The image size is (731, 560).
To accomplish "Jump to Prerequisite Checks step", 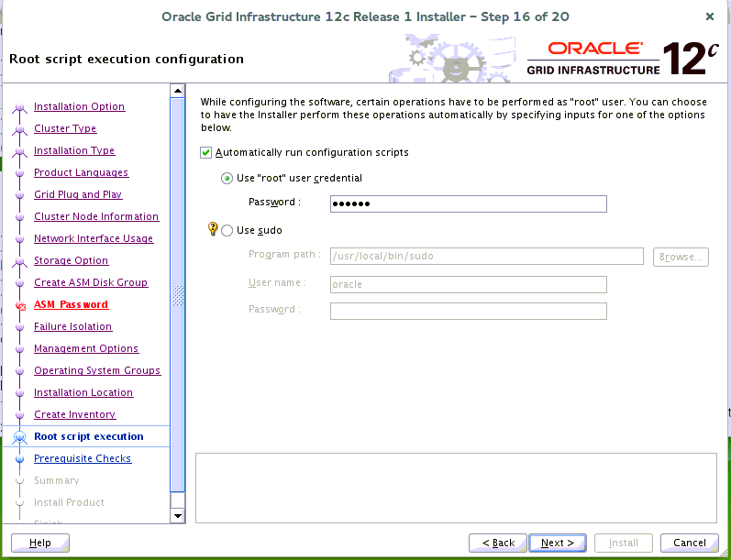I will 83,459.
